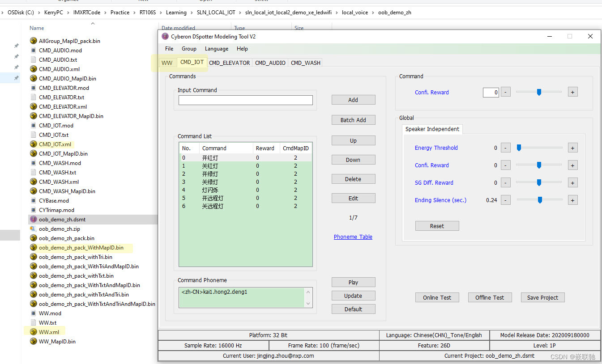Select command row 灯闪烁
The height and width of the screenshot is (364, 602).
click(245, 190)
